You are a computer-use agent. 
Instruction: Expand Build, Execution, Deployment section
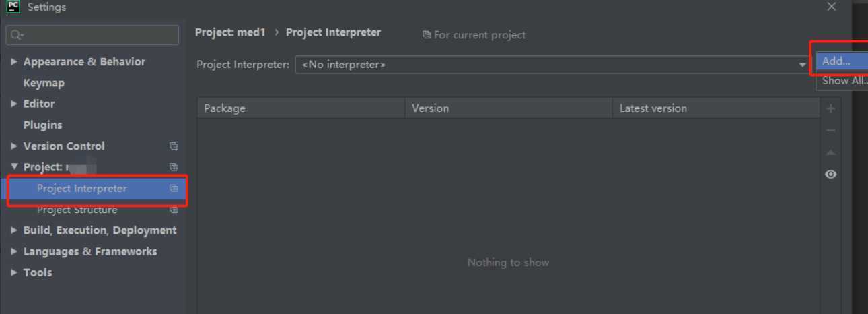[x=14, y=230]
